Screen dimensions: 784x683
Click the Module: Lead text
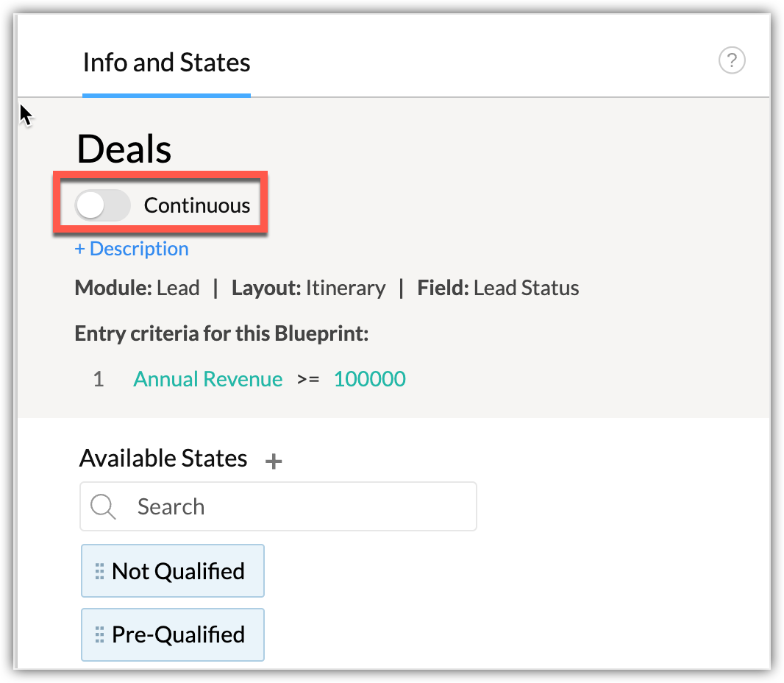[x=137, y=288]
